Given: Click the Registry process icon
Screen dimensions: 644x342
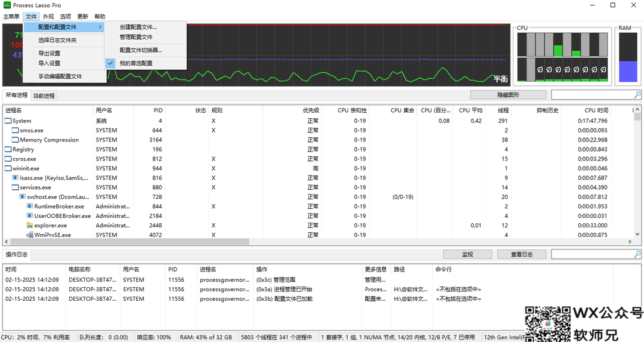Looking at the screenshot, I should pos(8,149).
